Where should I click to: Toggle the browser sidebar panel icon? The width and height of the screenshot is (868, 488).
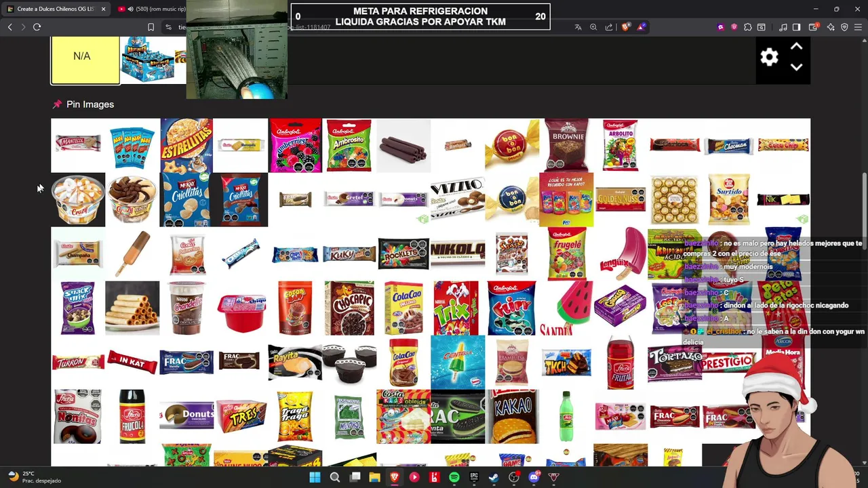click(797, 27)
